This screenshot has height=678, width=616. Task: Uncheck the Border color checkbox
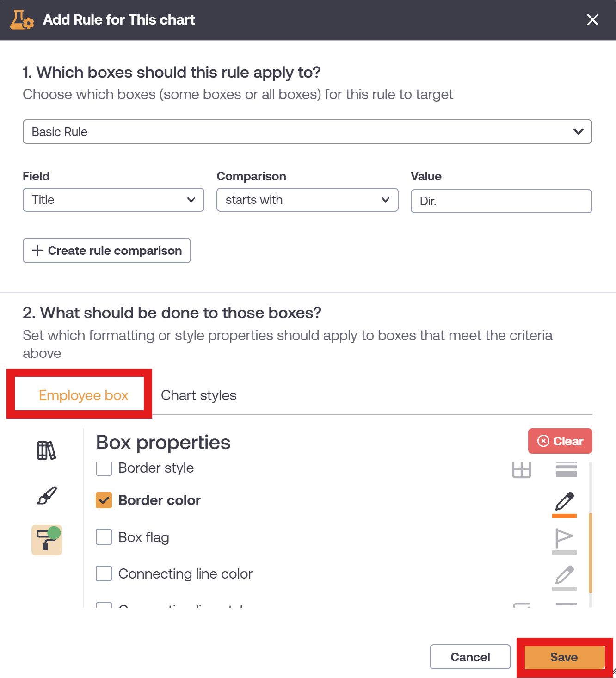point(104,500)
